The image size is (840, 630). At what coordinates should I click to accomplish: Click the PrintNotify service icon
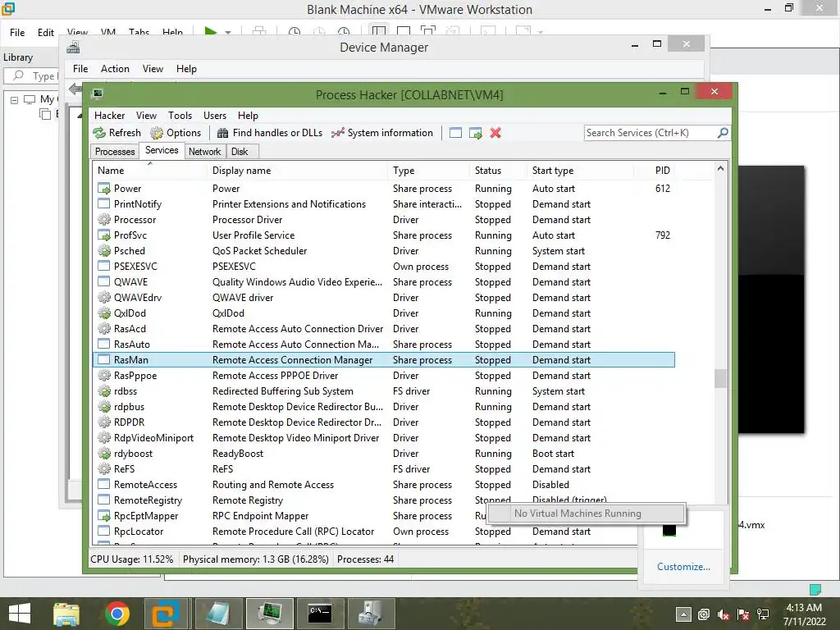pyautogui.click(x=104, y=204)
